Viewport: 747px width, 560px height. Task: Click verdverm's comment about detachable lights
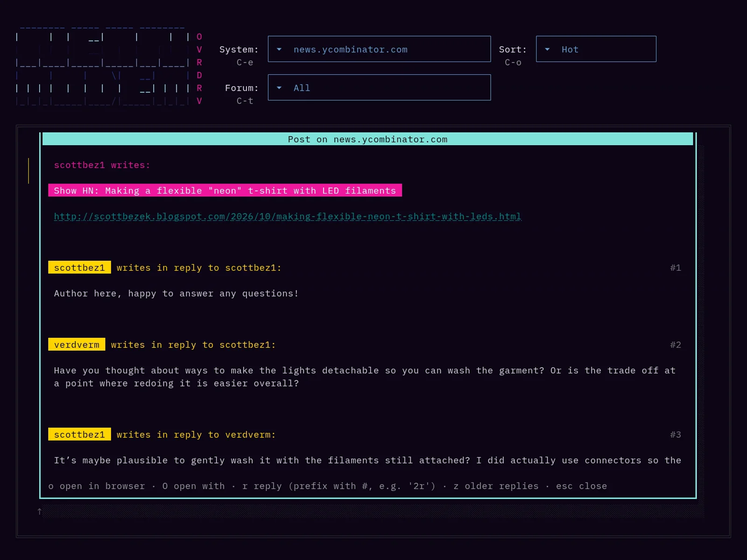coord(365,377)
